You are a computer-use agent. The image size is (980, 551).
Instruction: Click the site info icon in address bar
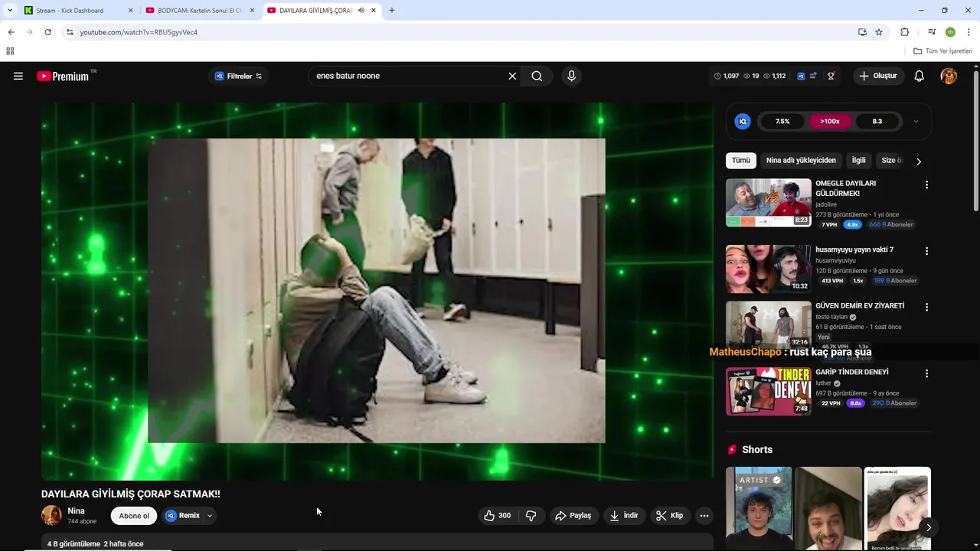pos(70,32)
